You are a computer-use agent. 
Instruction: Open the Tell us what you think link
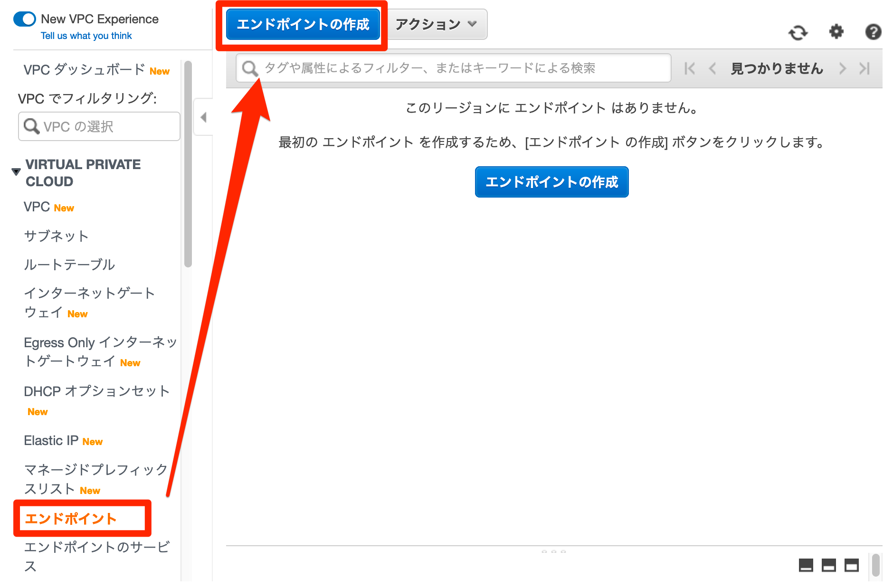(86, 35)
